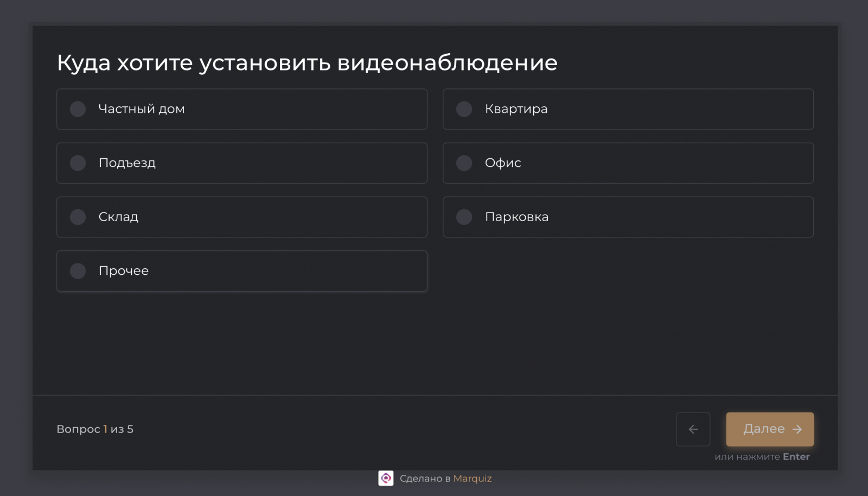Click the 'Офис' option label text
The height and width of the screenshot is (496, 868).
point(503,163)
